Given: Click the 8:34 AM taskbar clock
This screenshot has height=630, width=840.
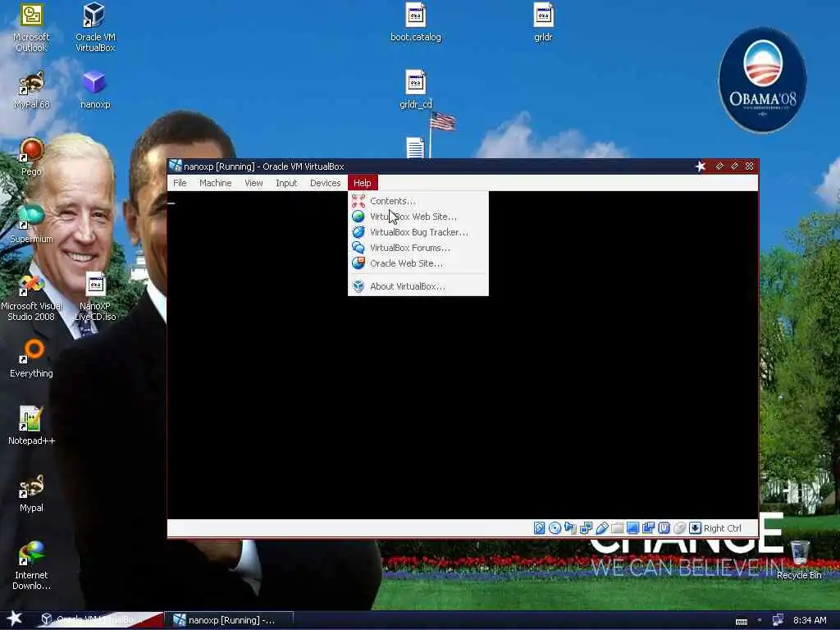Looking at the screenshot, I should point(810,620).
